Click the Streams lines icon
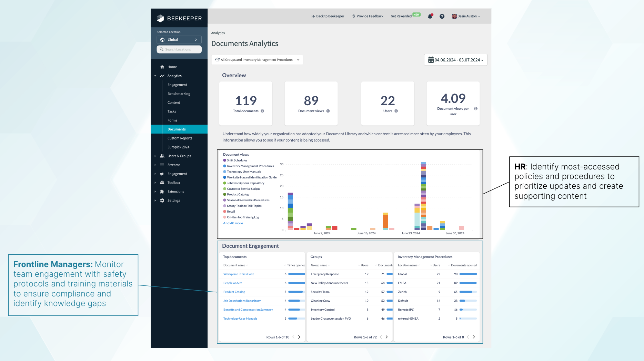The image size is (644, 361). (162, 165)
